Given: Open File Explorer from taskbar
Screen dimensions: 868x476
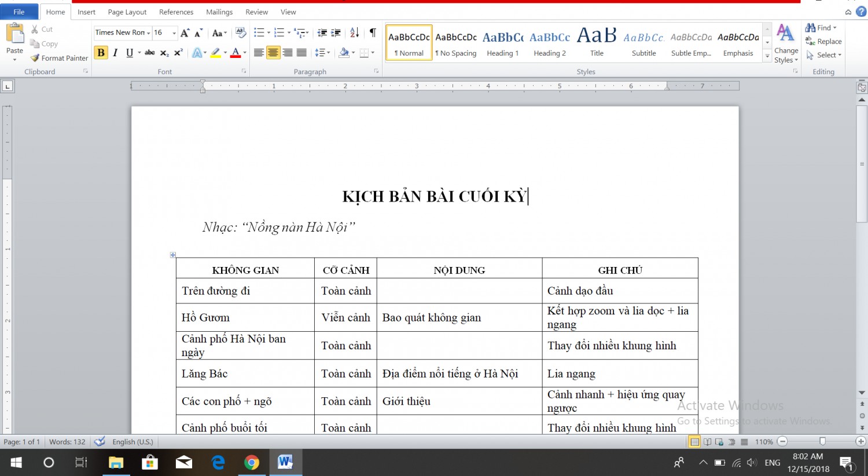Looking at the screenshot, I should click(x=116, y=462).
